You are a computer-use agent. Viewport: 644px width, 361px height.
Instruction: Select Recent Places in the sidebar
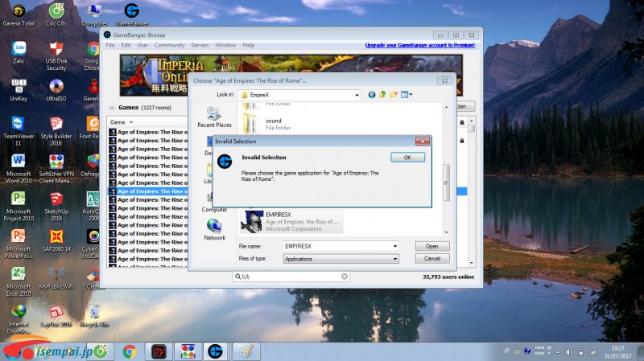214,118
